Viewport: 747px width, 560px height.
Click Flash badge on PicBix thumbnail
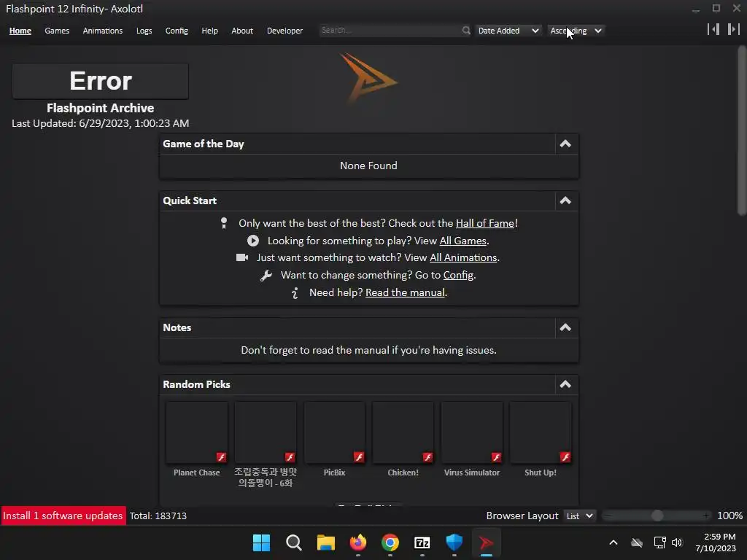pyautogui.click(x=359, y=457)
